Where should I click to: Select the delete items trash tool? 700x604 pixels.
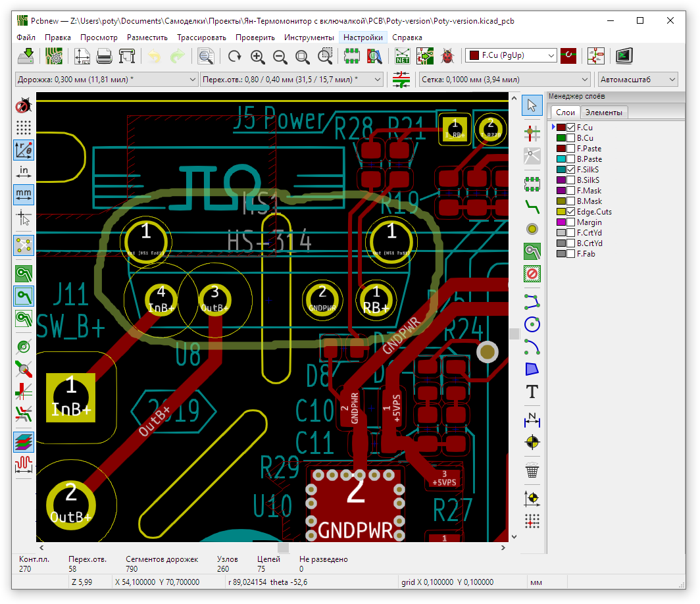point(532,470)
